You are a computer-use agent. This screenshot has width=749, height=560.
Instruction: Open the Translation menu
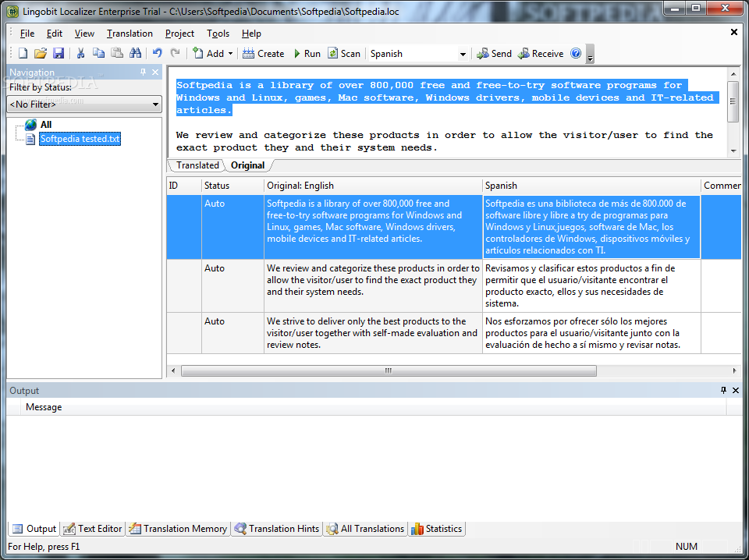pos(130,34)
